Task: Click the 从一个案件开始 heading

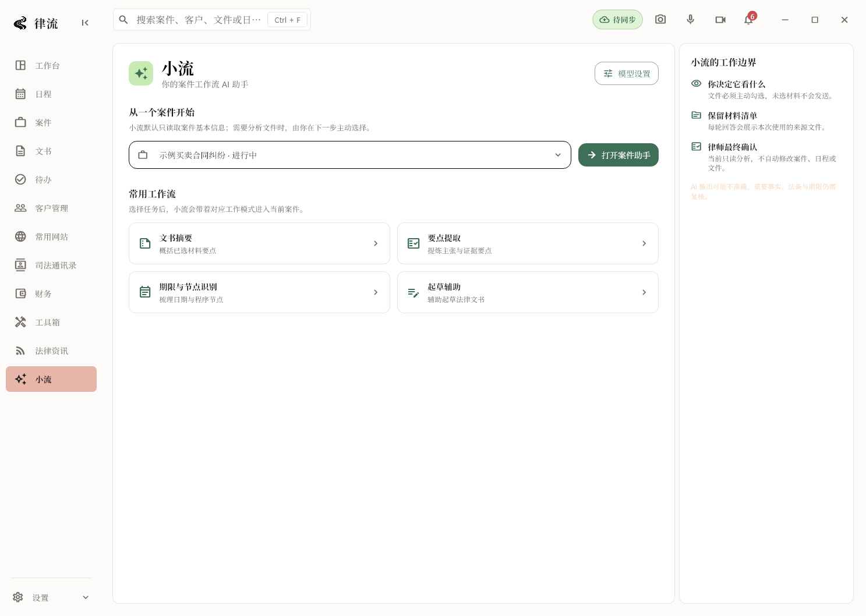Action: coord(162,112)
